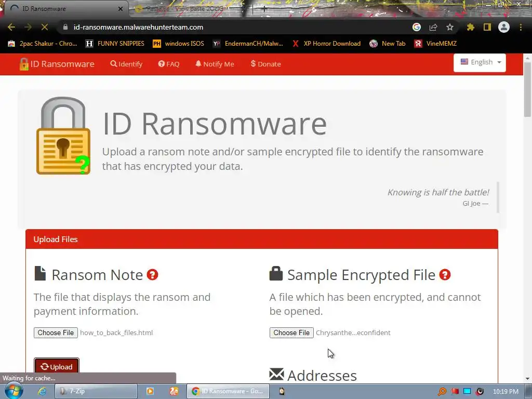Screen dimensions: 532x399
Task: Click the browser forward arrow
Action: pos(28,27)
